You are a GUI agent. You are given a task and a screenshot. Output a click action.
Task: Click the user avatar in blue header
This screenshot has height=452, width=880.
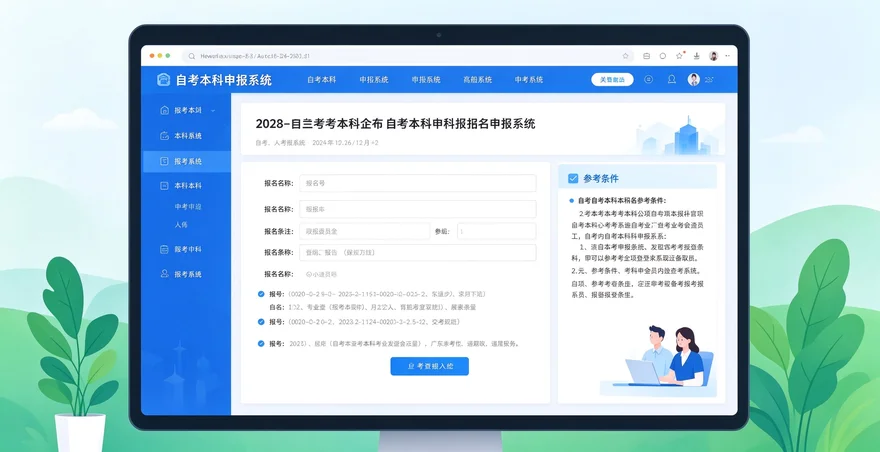click(694, 80)
